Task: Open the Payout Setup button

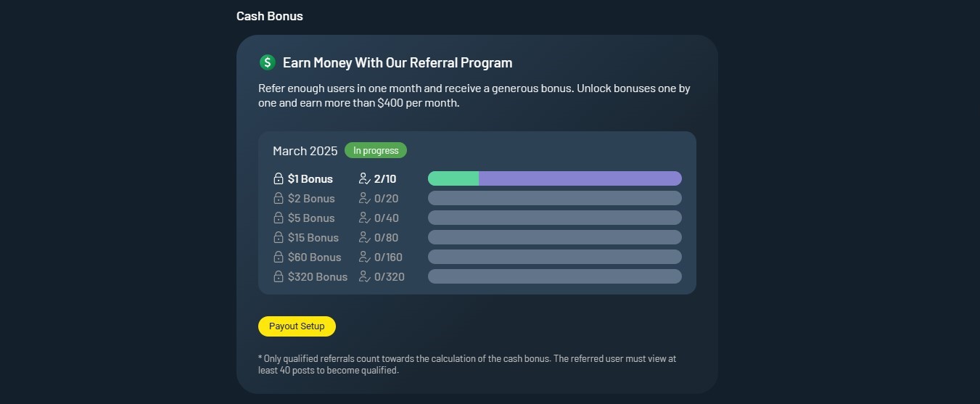Action: (297, 326)
